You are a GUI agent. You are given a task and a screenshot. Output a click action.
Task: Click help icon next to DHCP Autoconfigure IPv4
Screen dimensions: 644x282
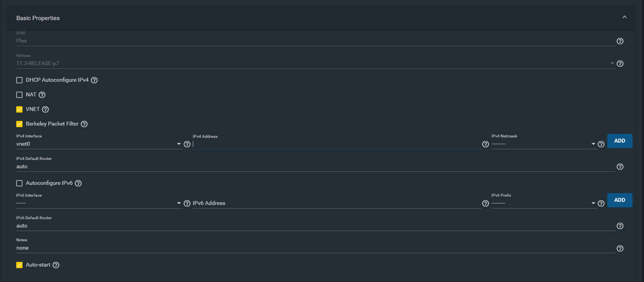tap(94, 80)
